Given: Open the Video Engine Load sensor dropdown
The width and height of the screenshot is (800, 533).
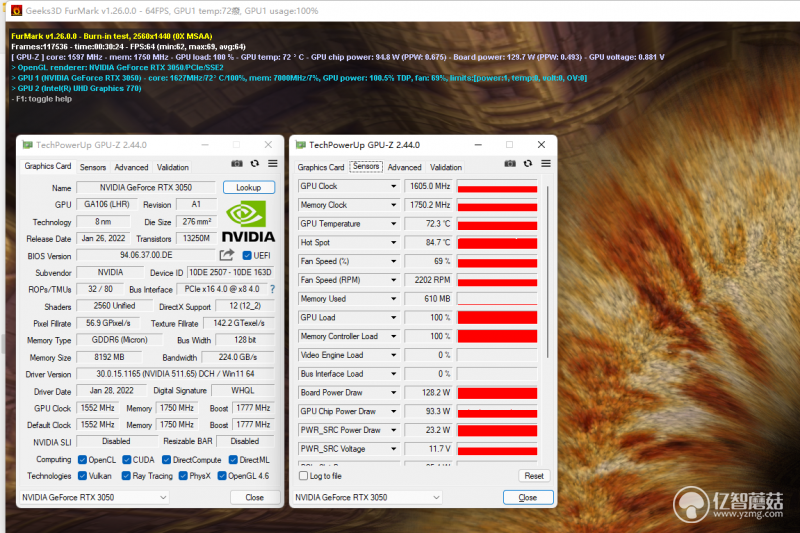Looking at the screenshot, I should pos(393,355).
